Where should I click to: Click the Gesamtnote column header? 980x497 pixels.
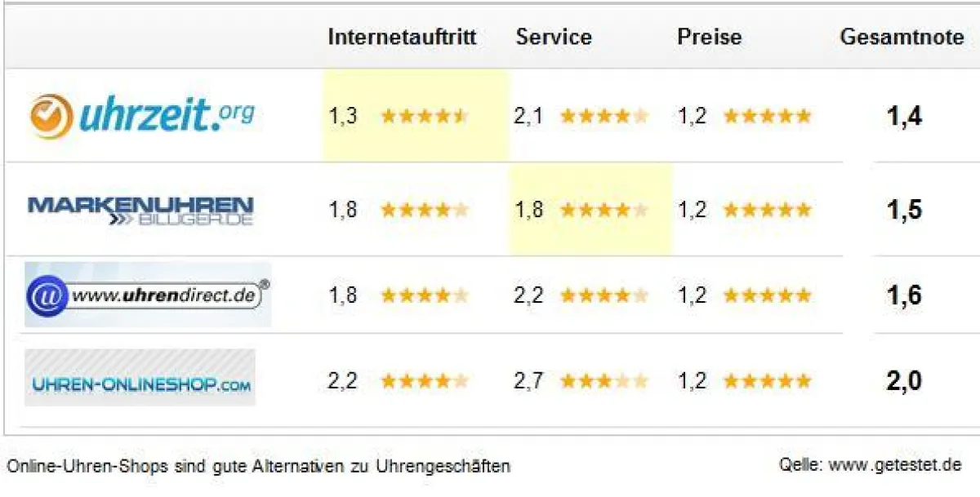click(902, 37)
